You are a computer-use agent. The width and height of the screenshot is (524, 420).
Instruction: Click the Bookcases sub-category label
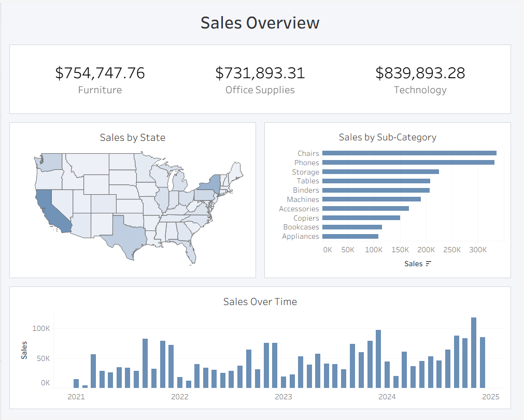pyautogui.click(x=301, y=227)
